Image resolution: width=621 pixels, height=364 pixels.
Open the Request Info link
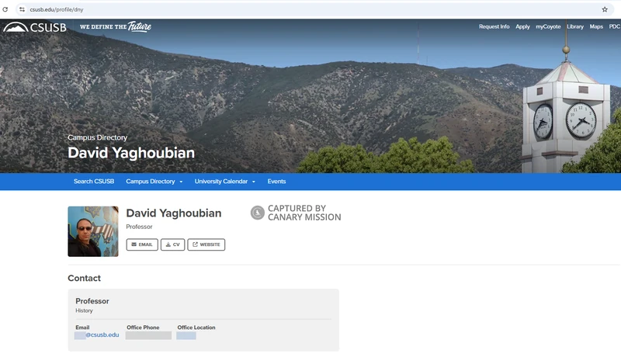pos(494,26)
